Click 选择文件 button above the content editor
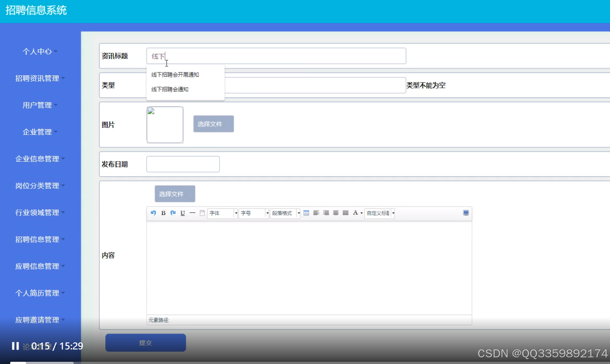The width and height of the screenshot is (610, 364). (x=175, y=194)
